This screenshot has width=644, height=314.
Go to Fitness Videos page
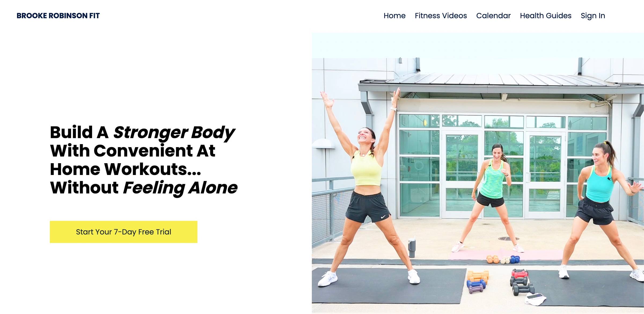point(441,16)
